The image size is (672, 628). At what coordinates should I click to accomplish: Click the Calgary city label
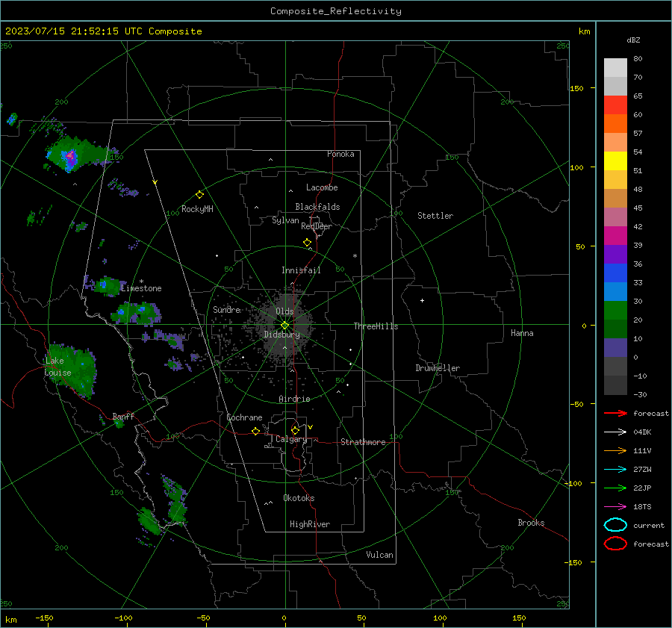tap(291, 439)
